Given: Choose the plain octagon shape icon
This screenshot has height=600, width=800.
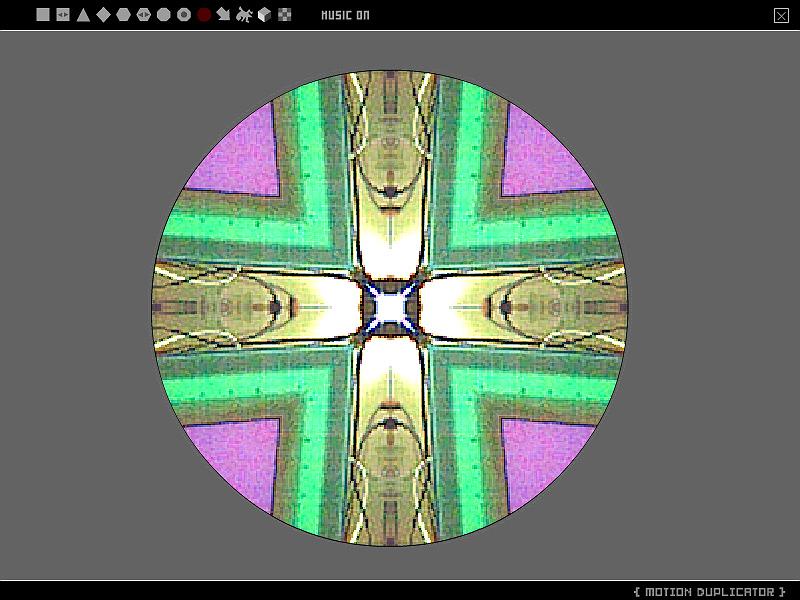Looking at the screenshot, I should coord(164,15).
